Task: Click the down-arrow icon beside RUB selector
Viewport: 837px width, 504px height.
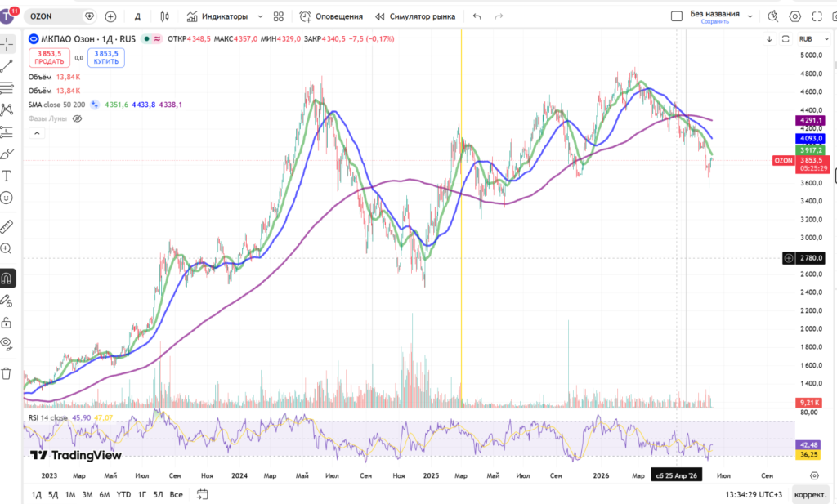Action: 769,39
